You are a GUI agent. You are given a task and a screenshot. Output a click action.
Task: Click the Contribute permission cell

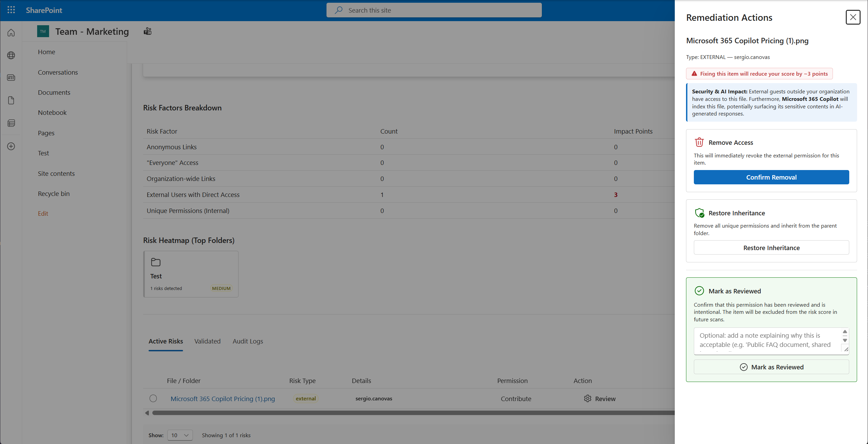(x=516, y=399)
